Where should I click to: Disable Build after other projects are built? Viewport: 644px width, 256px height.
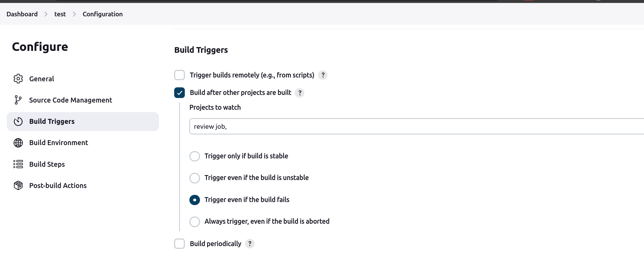[x=179, y=92]
